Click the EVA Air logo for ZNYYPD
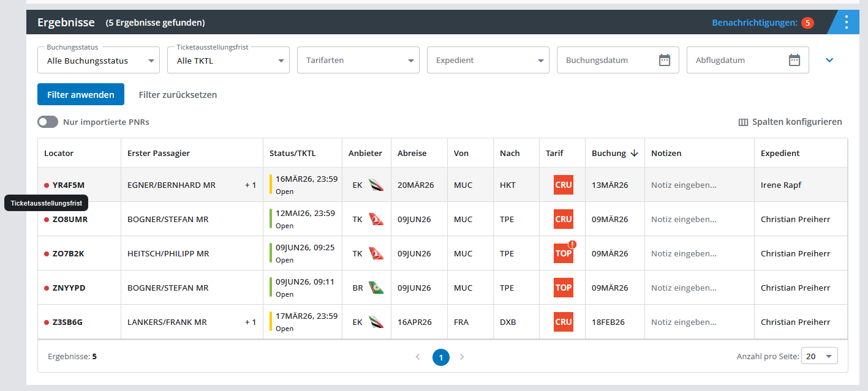This screenshot has width=868, height=391. 376,288
